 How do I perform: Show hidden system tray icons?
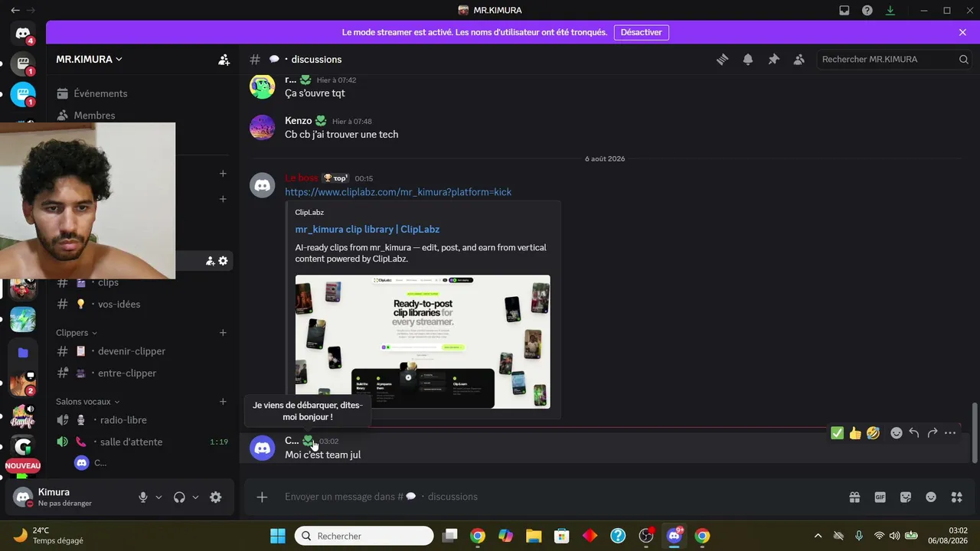click(x=818, y=536)
